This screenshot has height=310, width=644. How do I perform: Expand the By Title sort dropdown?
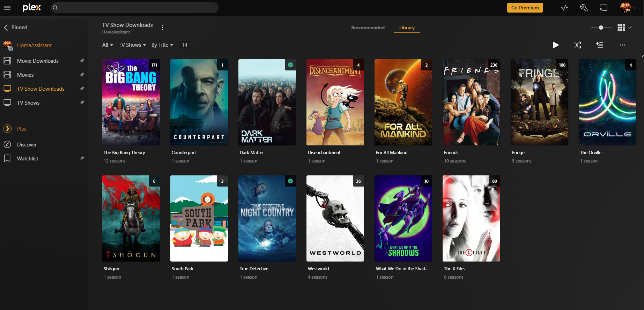click(x=162, y=45)
